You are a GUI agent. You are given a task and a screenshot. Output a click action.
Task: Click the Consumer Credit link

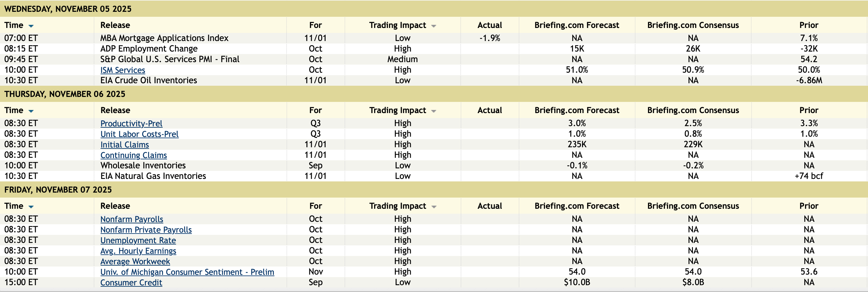pos(131,283)
